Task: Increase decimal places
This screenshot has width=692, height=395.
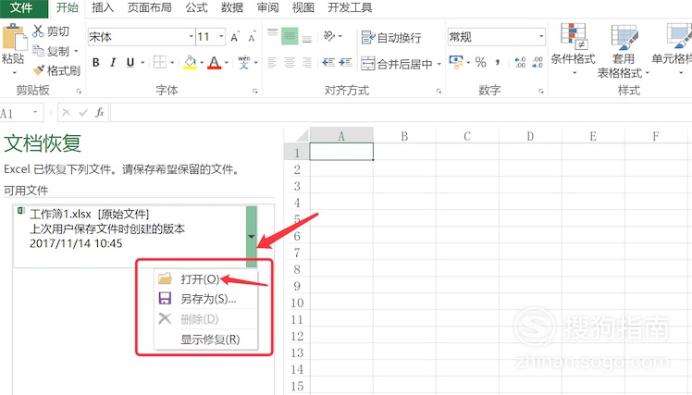Action: pos(520,62)
